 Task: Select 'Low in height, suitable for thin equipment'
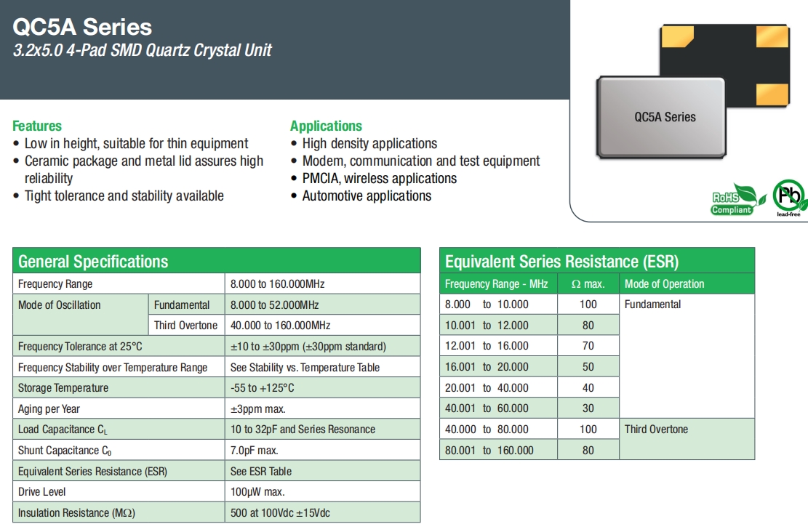137,143
